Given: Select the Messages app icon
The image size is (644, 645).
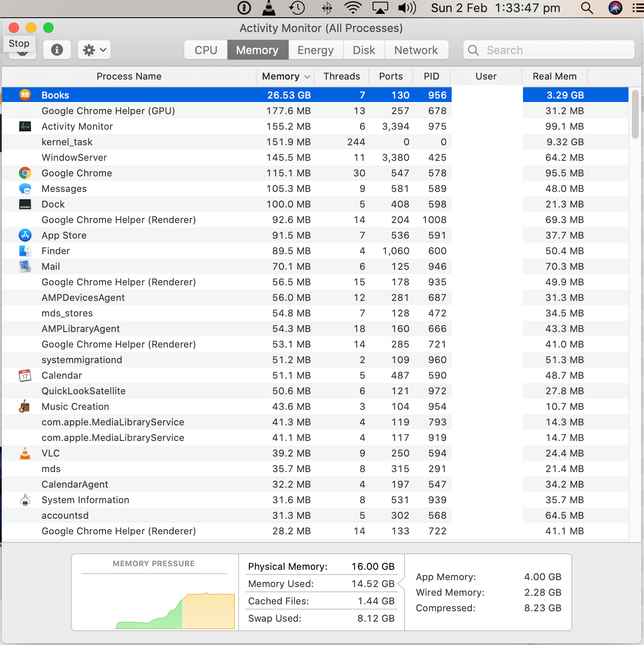Looking at the screenshot, I should click(x=25, y=188).
